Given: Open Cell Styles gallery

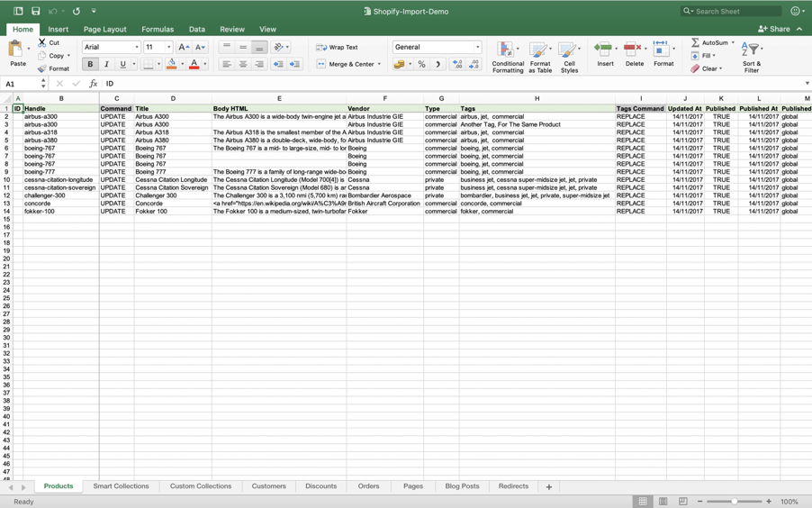Looking at the screenshot, I should pos(569,57).
